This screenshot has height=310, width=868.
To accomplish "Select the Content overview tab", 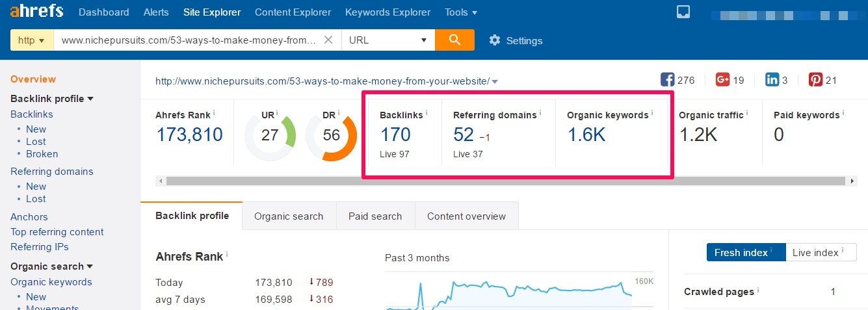I will [466, 216].
